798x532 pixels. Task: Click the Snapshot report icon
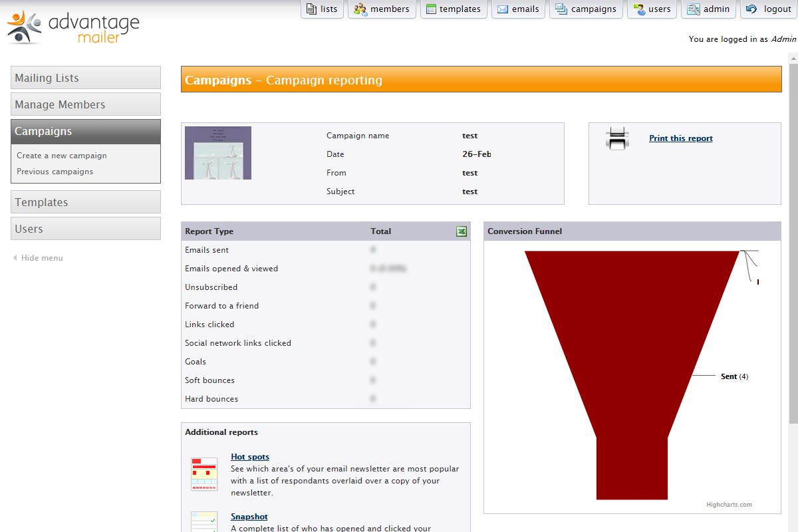[x=204, y=521]
